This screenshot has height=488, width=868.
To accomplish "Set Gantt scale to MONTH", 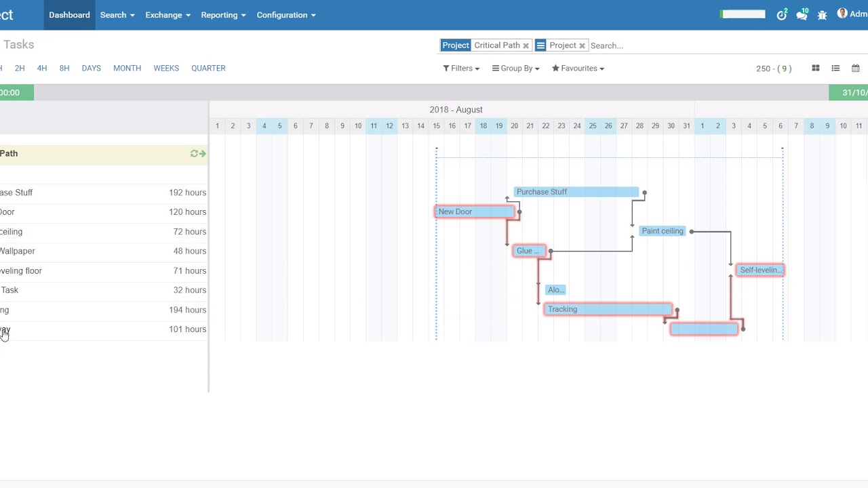I will coord(127,68).
